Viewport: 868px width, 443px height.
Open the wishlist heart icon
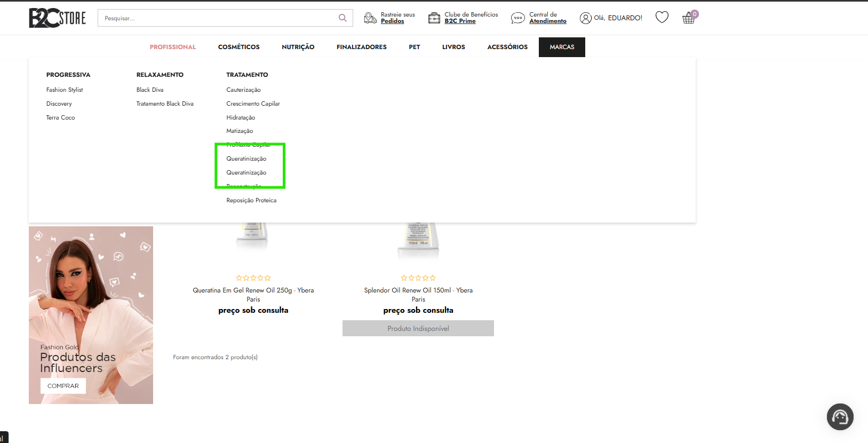point(662,18)
